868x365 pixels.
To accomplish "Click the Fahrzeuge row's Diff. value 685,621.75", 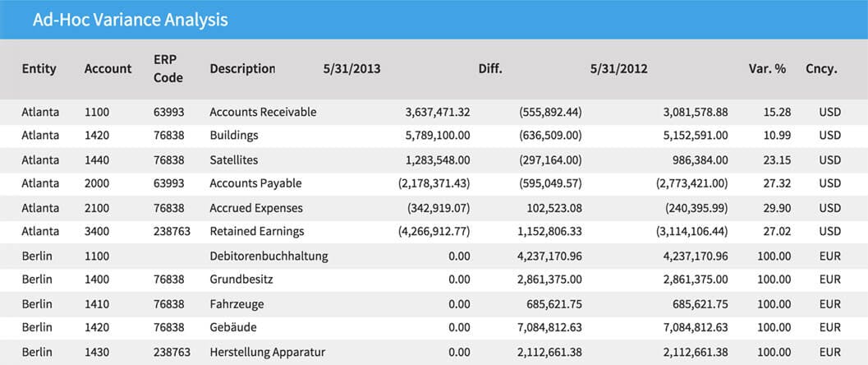I will pyautogui.click(x=556, y=304).
